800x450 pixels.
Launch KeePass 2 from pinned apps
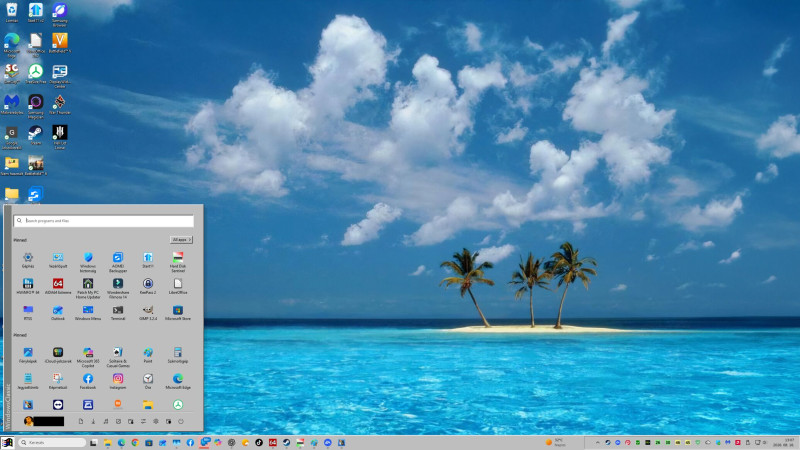pos(148,287)
